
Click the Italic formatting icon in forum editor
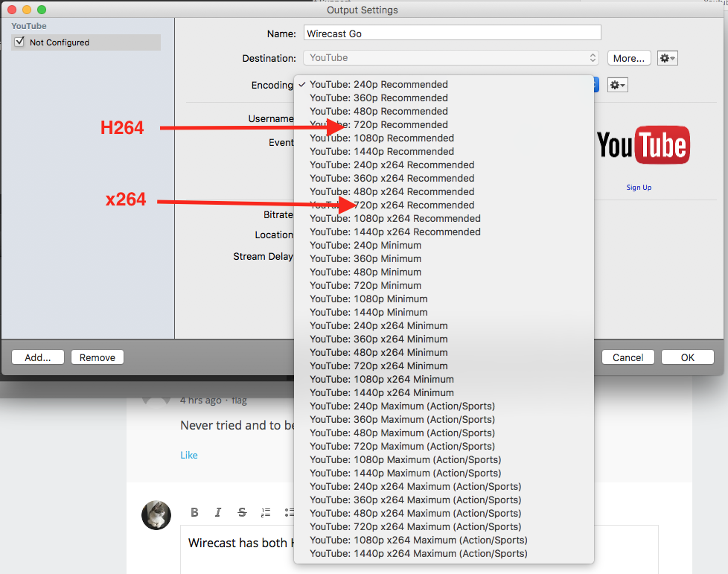(218, 511)
